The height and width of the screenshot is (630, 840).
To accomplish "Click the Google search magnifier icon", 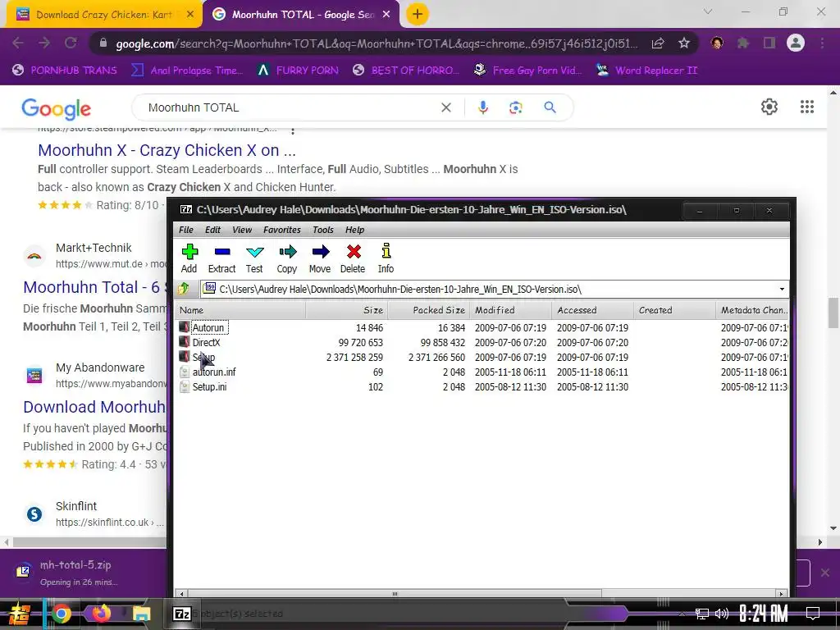I will (550, 107).
